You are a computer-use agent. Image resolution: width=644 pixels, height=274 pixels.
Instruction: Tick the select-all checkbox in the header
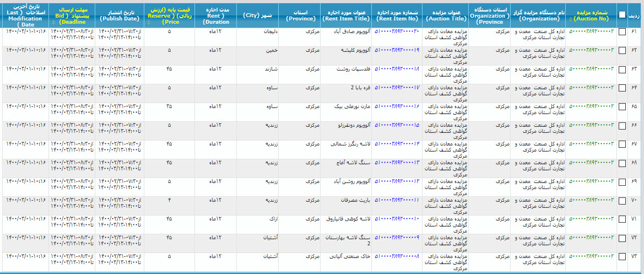point(622,15)
